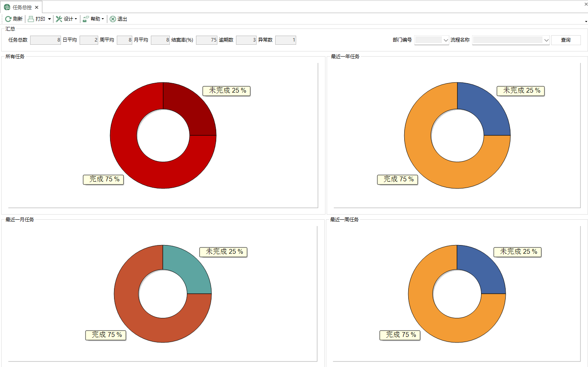Click the 帮助 help icon

pos(86,19)
